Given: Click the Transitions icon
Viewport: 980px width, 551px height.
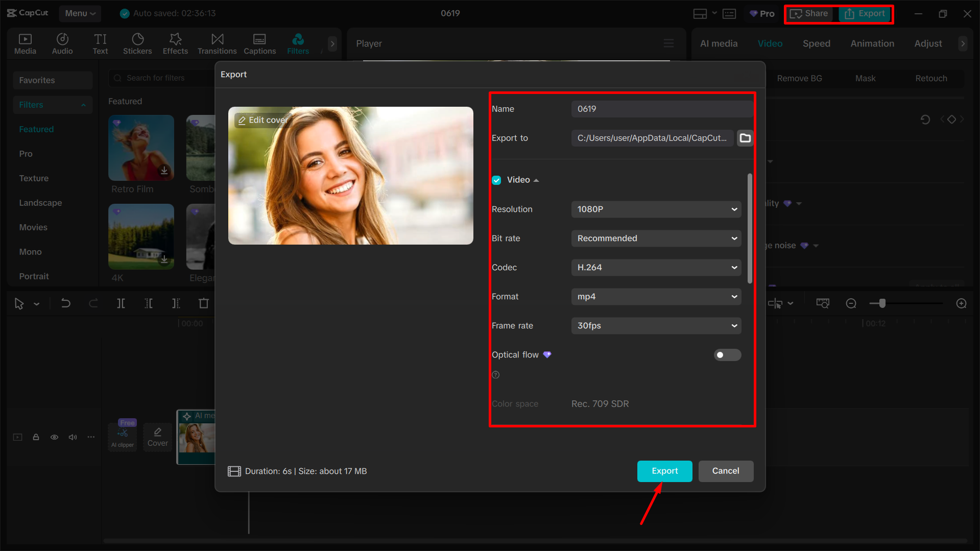Looking at the screenshot, I should [217, 43].
